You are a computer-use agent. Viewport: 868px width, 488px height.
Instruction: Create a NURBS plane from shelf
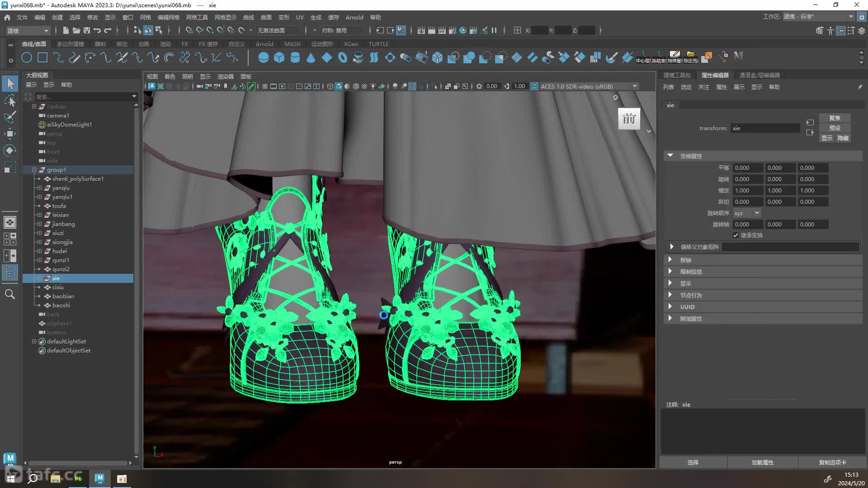point(326,57)
